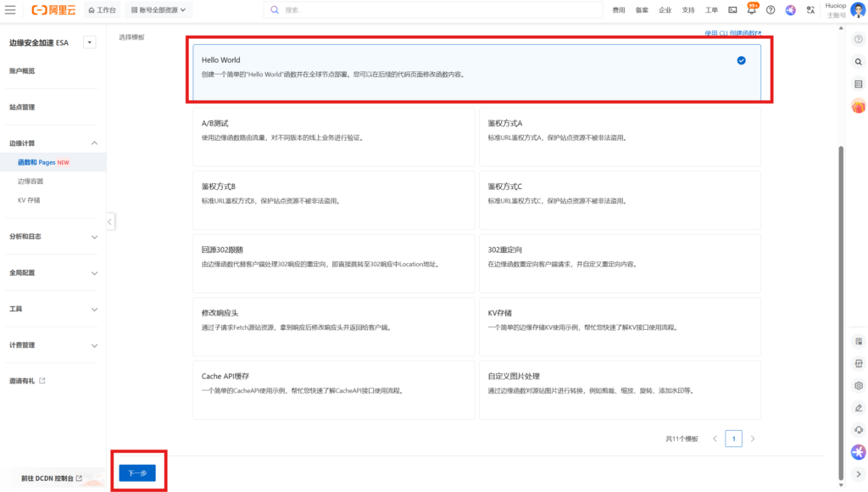Select the Hello World template card

[475, 70]
